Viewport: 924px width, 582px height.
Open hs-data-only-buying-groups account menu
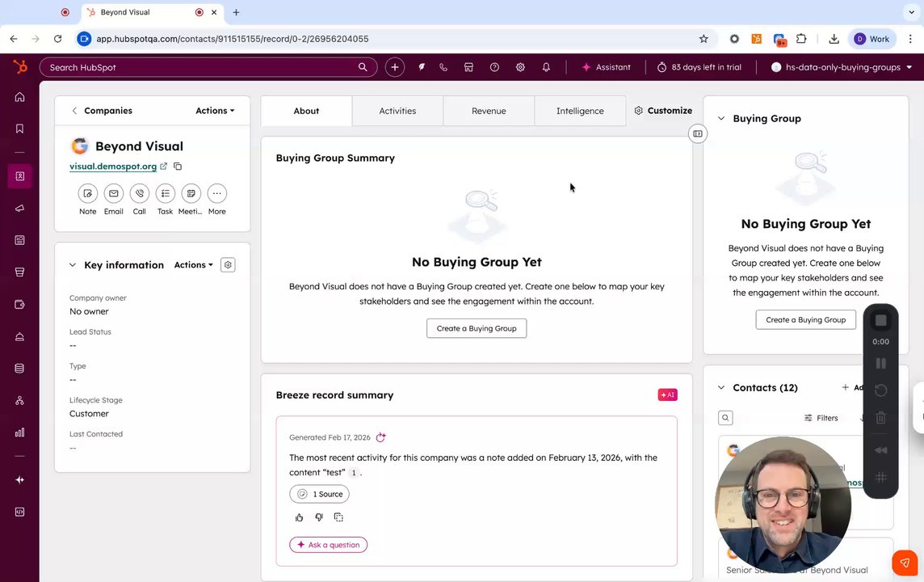[842, 67]
